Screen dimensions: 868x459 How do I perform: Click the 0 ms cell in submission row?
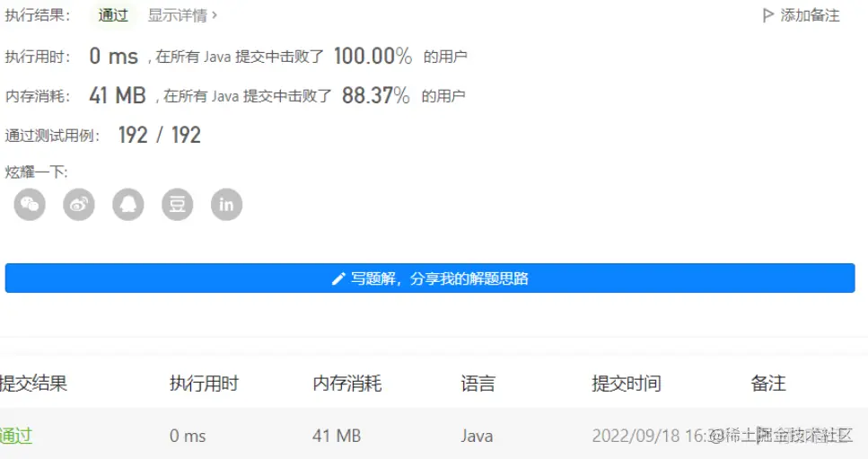tap(188, 437)
